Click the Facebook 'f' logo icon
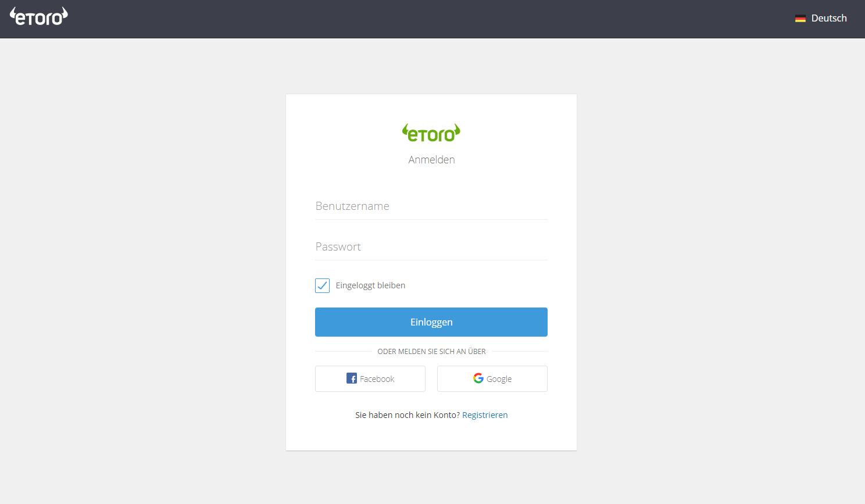This screenshot has height=504, width=865. [x=352, y=378]
